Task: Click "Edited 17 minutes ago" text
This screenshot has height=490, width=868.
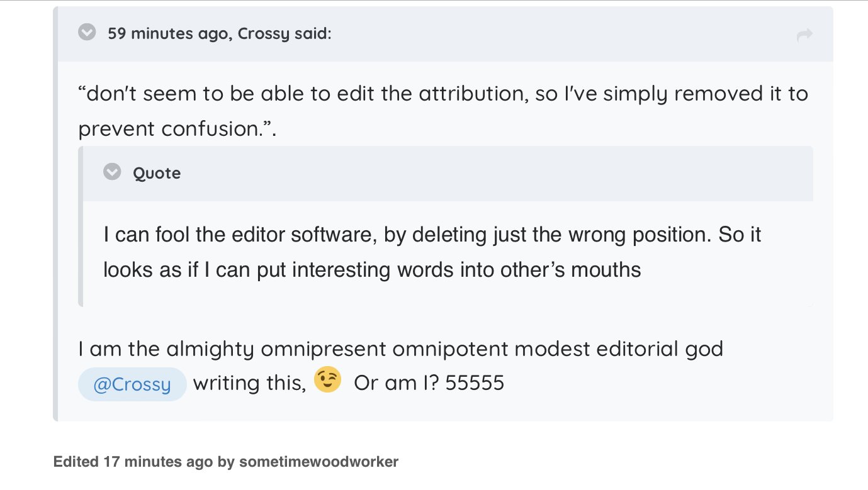Action: [x=133, y=462]
